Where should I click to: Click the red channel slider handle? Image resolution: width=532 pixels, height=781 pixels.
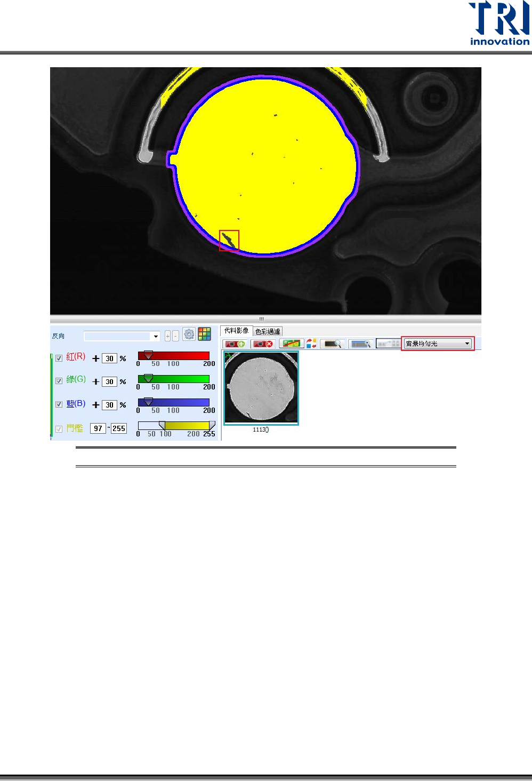click(x=148, y=355)
